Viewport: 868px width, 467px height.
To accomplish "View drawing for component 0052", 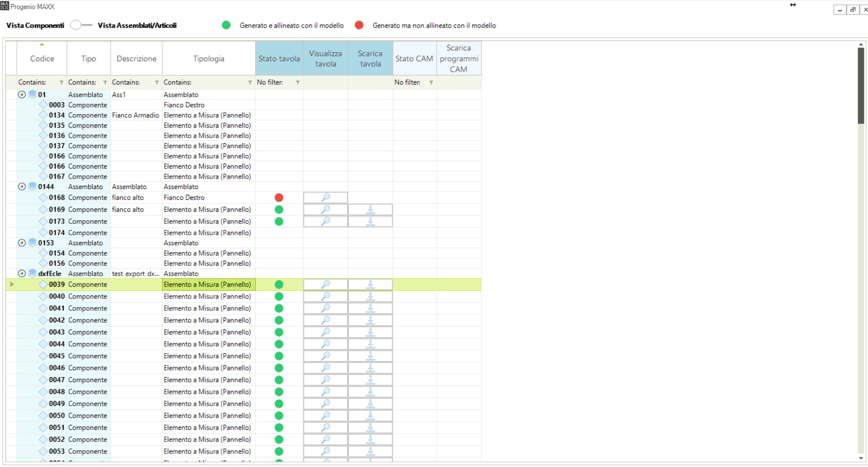I will click(x=325, y=439).
